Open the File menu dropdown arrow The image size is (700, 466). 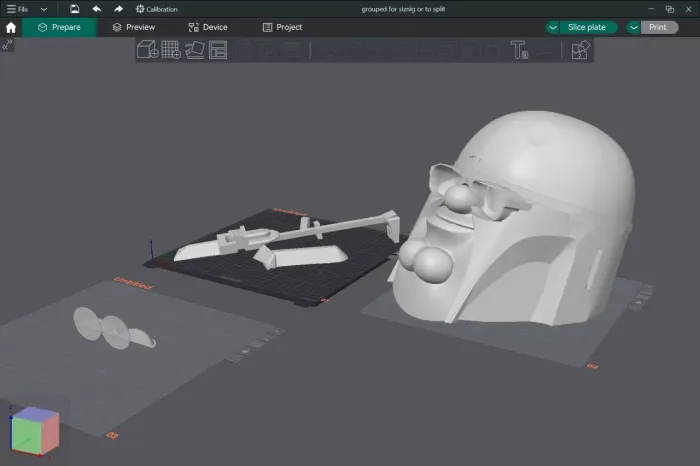(44, 9)
